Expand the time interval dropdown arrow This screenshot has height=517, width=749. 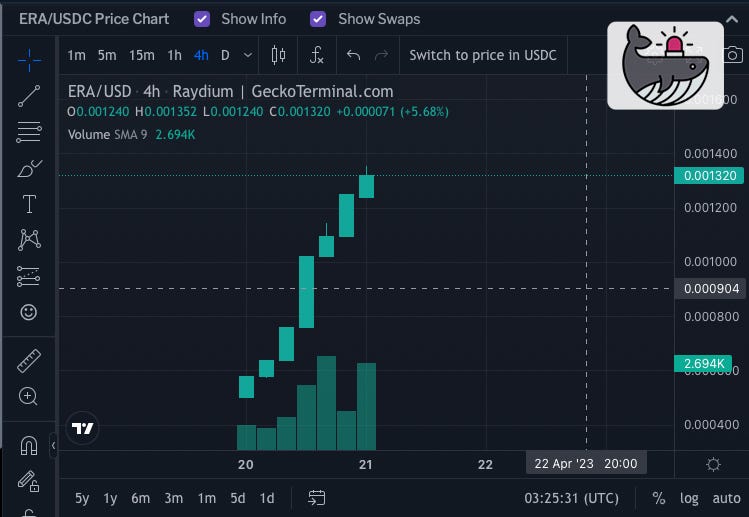point(248,55)
